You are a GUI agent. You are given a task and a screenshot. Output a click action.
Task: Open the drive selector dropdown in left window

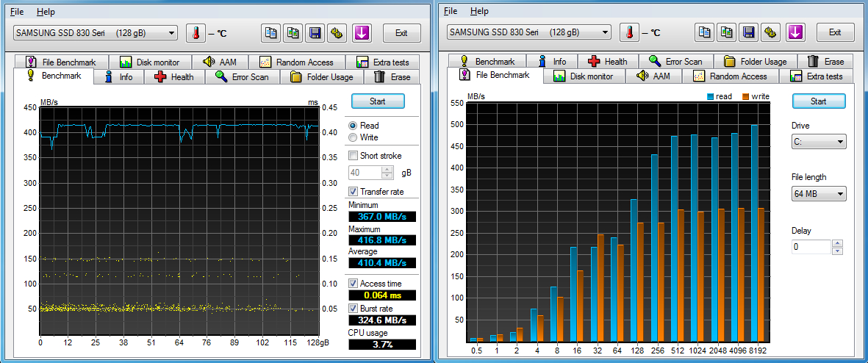[96, 33]
